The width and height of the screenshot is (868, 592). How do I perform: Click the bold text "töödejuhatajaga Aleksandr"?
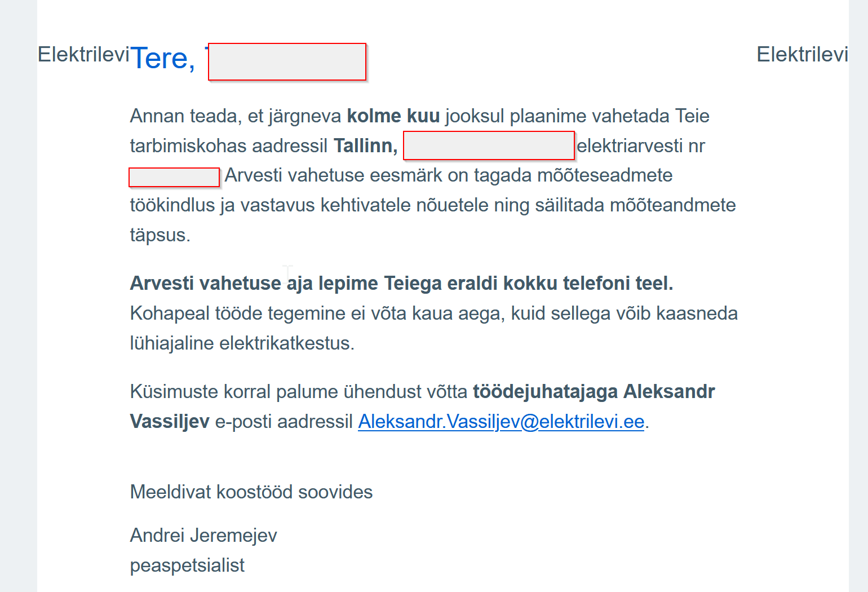pyautogui.click(x=594, y=392)
